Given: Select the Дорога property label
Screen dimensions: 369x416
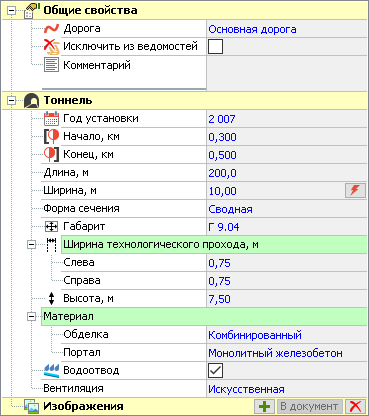Looking at the screenshot, I should click(x=82, y=29).
